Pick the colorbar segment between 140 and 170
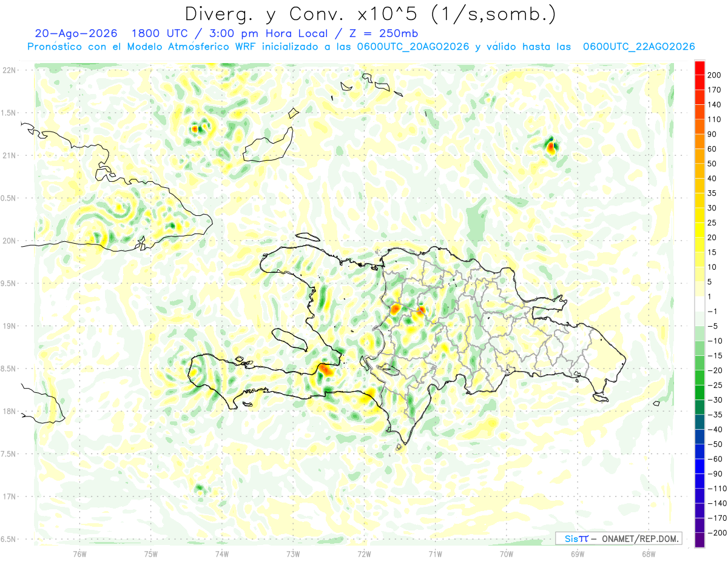 pyautogui.click(x=699, y=97)
